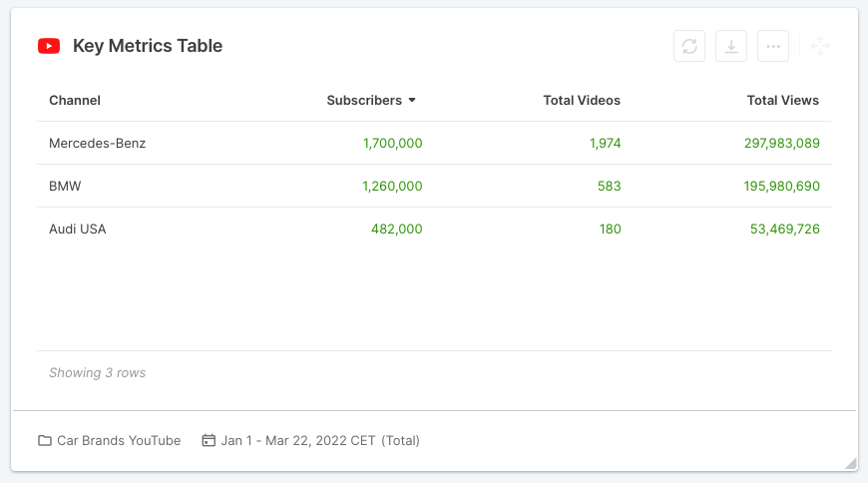Image resolution: width=868 pixels, height=483 pixels.
Task: Select the Audi USA channel row
Action: [x=434, y=229]
